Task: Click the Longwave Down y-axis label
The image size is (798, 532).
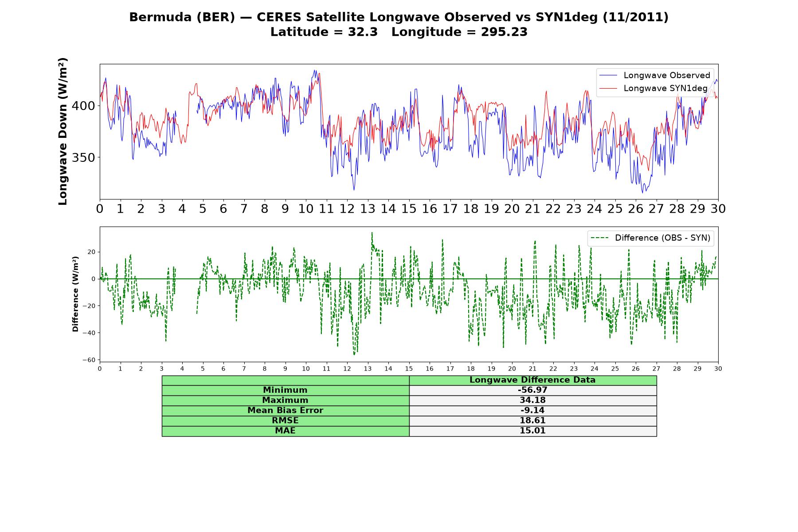Action: coord(63,131)
